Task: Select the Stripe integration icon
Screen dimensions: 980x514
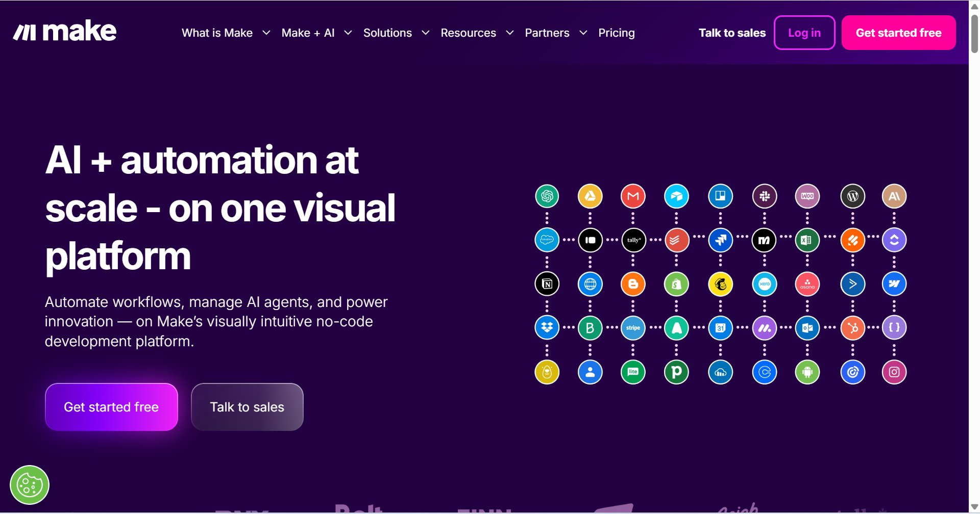Action: click(633, 328)
